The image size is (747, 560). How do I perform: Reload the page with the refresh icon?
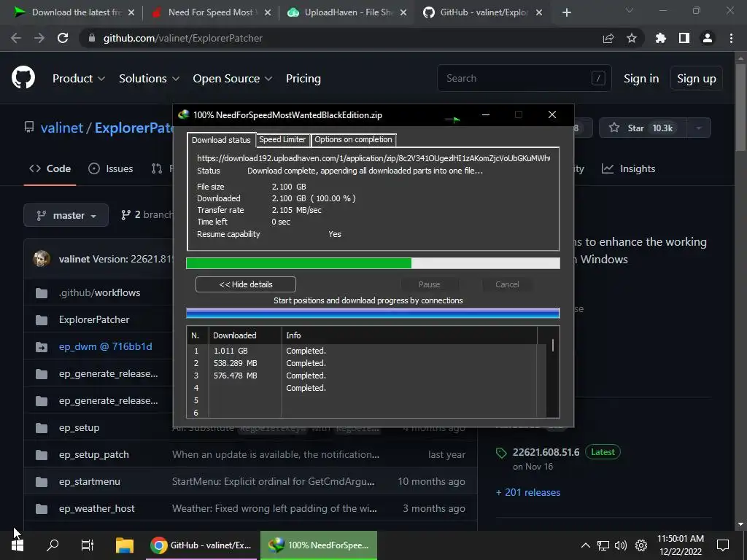click(x=63, y=38)
